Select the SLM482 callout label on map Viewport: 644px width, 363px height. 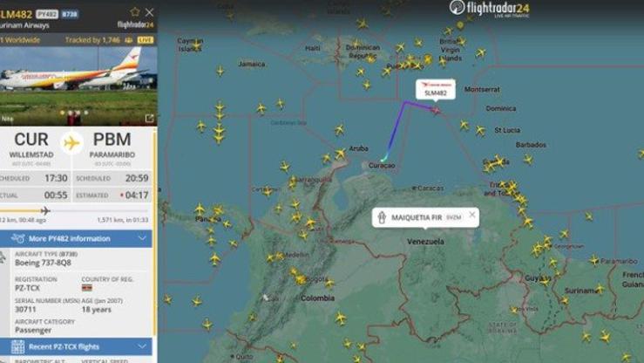click(x=436, y=89)
